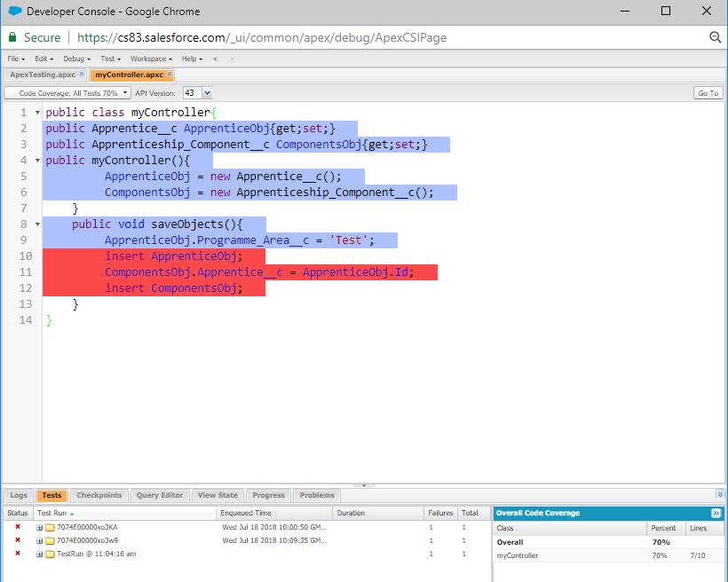Click the folder icon of TestRun @ 11:04:16 am
Image resolution: width=728 pixels, height=582 pixels.
(50, 554)
